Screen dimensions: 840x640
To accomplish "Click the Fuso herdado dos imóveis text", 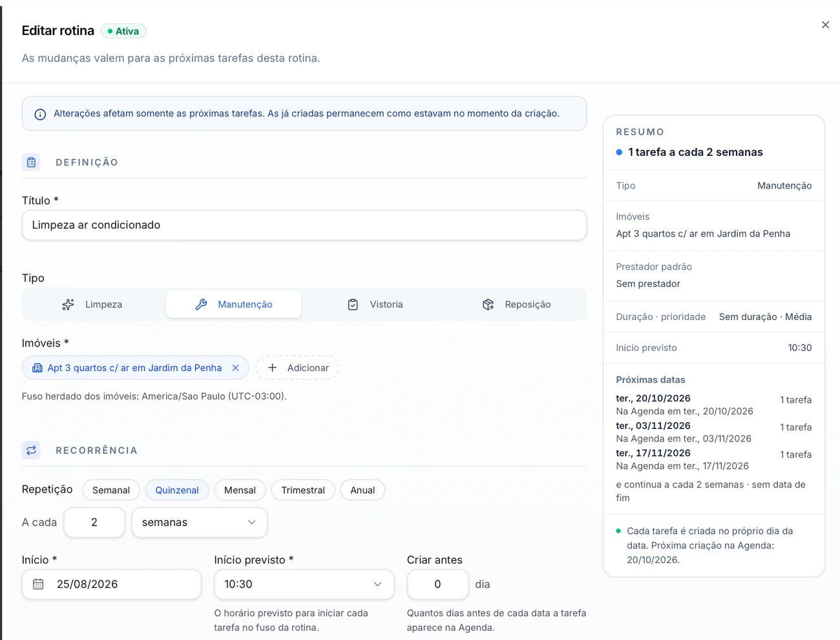I will pyautogui.click(x=154, y=396).
